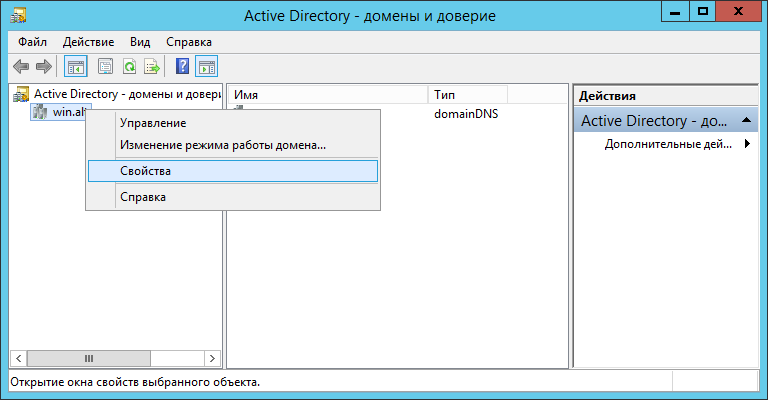Collapse the Active Directory actions section header
The width and height of the screenshot is (768, 400).
point(748,121)
